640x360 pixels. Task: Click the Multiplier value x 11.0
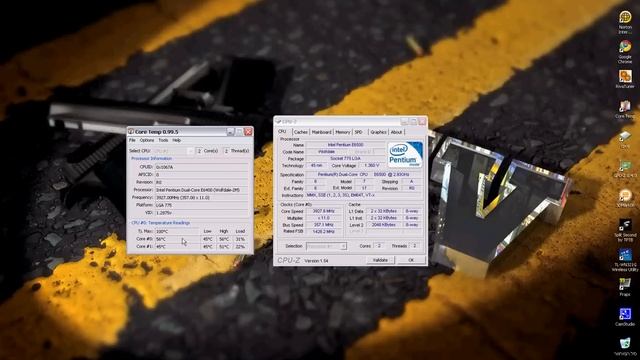point(324,218)
